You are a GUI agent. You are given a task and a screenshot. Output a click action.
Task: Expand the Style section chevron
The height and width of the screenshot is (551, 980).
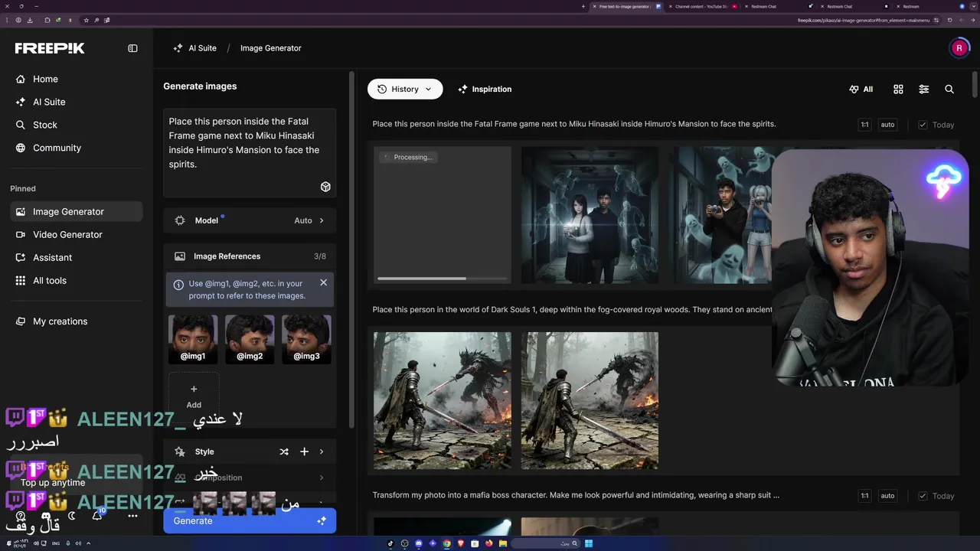click(x=322, y=452)
